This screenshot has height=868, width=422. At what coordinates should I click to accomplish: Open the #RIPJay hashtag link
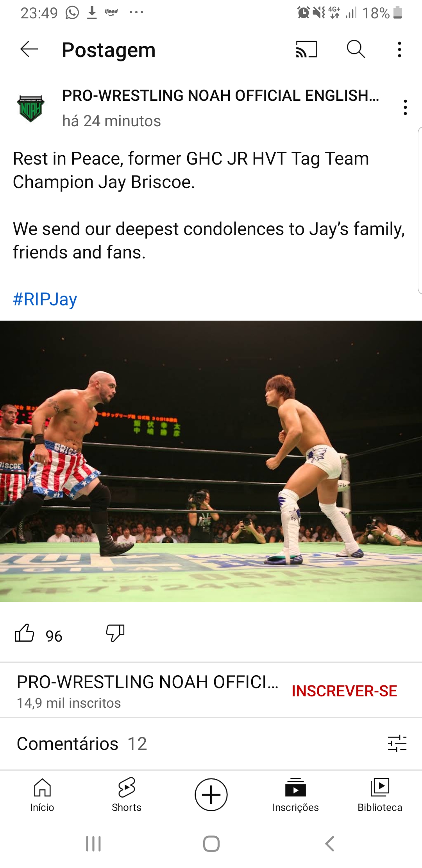[45, 299]
